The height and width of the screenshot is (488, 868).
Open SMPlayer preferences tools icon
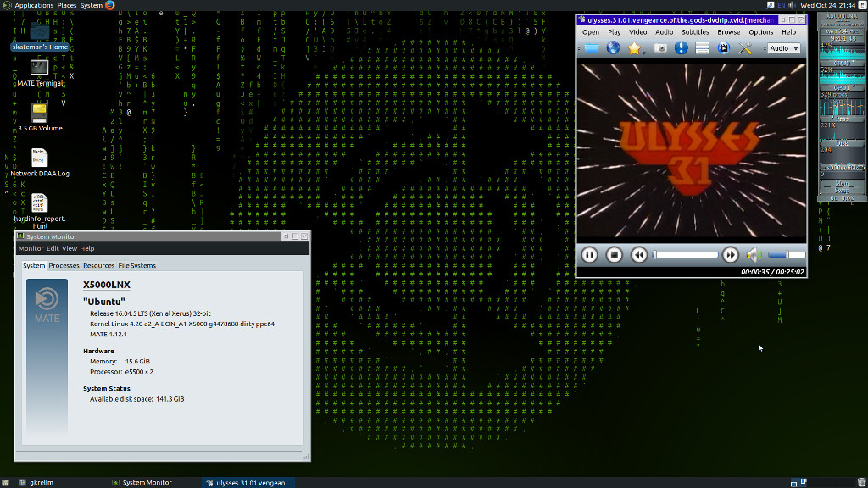[x=745, y=48]
